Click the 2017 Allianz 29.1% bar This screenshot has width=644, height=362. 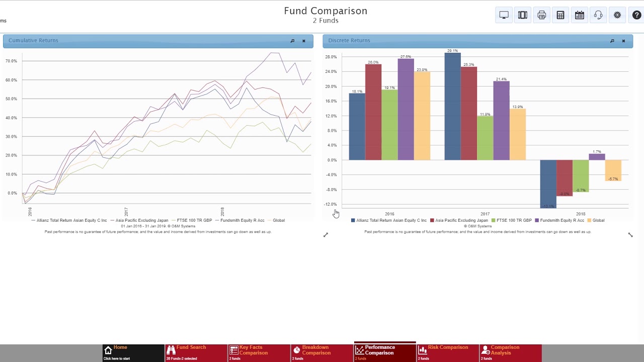(452, 107)
